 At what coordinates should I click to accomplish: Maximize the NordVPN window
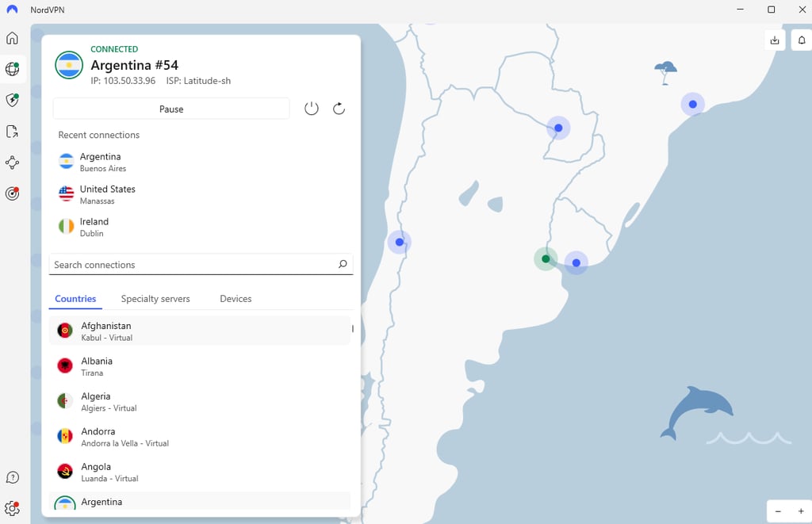[x=771, y=10]
